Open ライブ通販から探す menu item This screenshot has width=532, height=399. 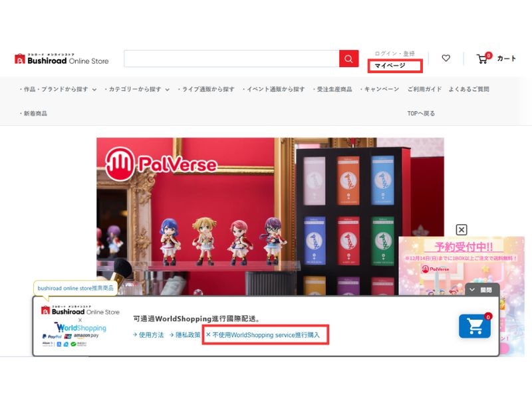point(206,89)
